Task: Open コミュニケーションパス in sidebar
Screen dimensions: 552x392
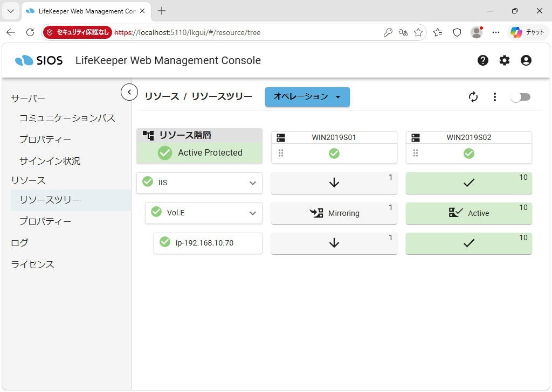Action: pos(67,118)
